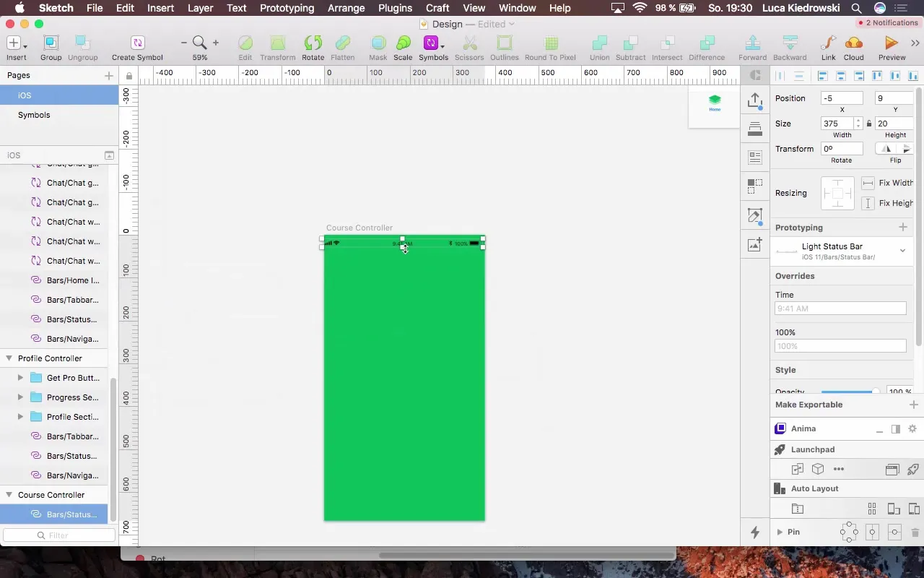Zoom out with the minus magnifier button

point(184,43)
